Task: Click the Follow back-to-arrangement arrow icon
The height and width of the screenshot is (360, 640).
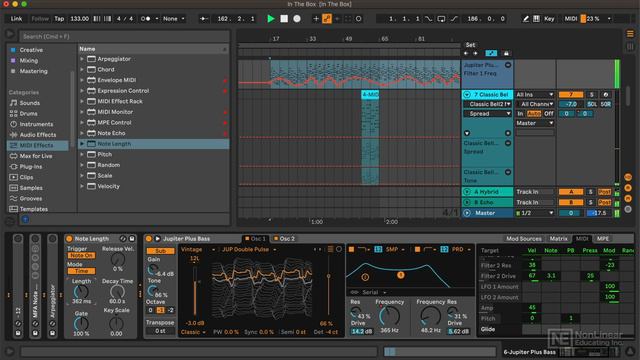Action: pyautogui.click(x=204, y=19)
